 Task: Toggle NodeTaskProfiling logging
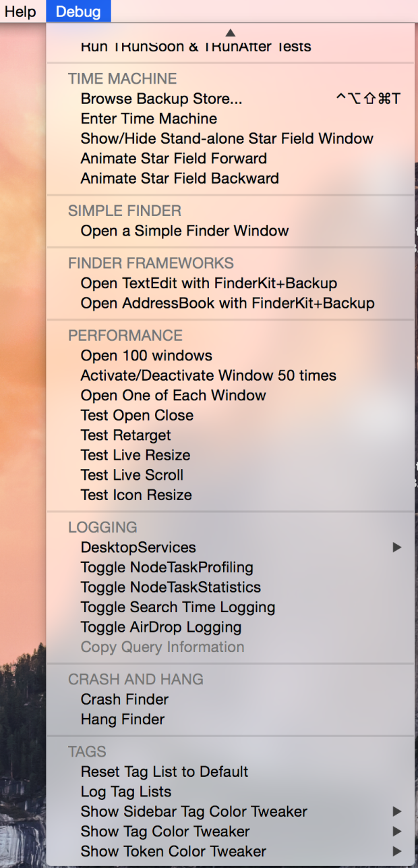167,568
